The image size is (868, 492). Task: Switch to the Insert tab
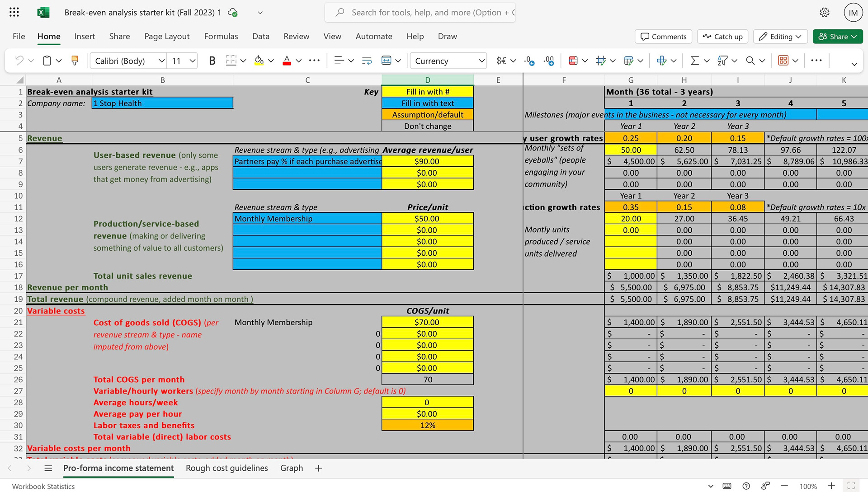click(85, 36)
